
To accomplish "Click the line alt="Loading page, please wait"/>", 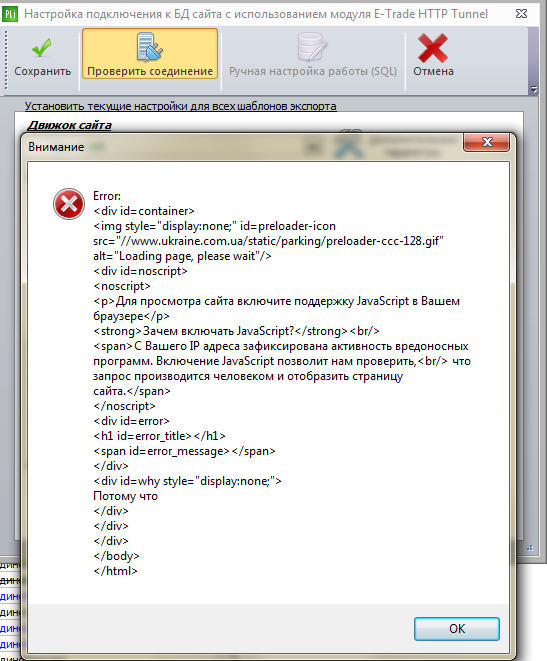I will (x=182, y=256).
